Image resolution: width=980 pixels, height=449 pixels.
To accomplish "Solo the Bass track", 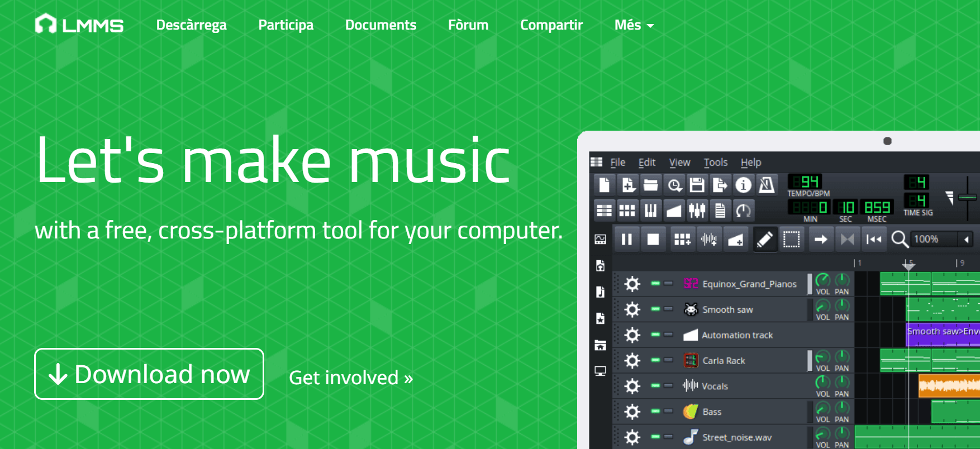I will click(x=668, y=411).
